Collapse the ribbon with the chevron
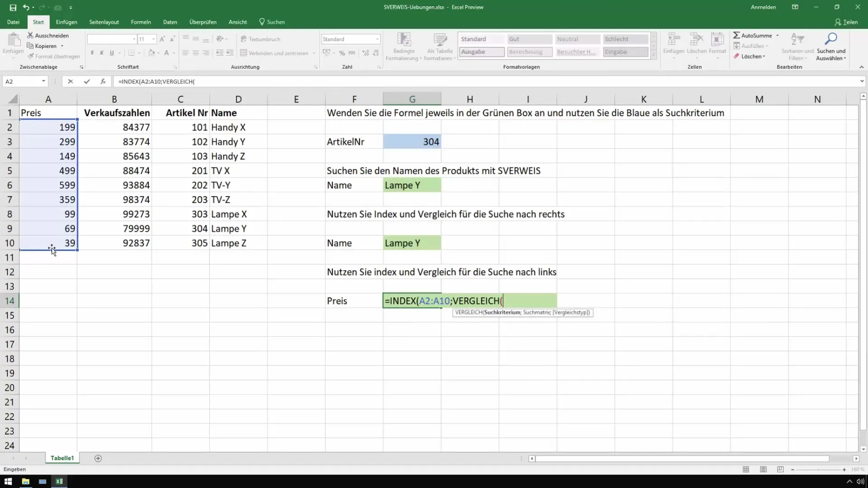868x488 pixels. tap(861, 67)
